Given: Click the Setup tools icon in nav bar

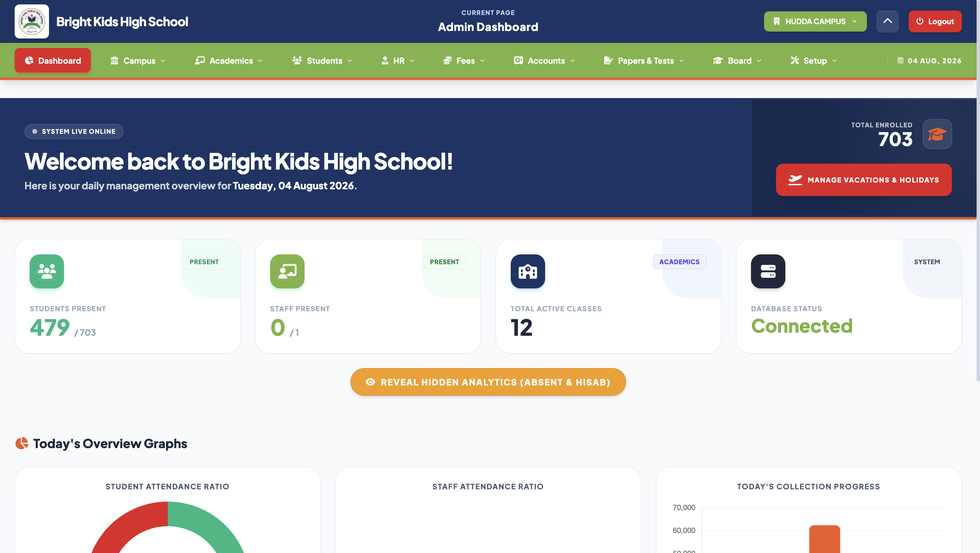Looking at the screenshot, I should click(x=795, y=61).
